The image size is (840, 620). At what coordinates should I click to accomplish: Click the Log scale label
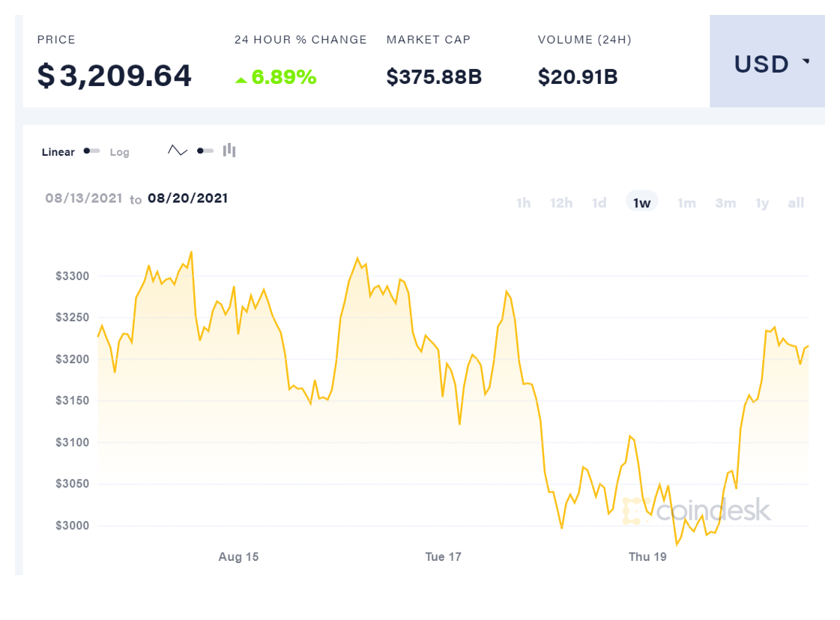(120, 152)
